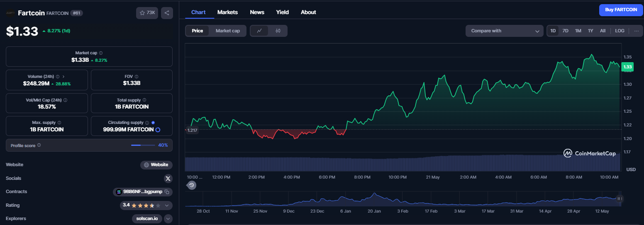Click the $248.29M volume value
This screenshot has height=225, width=644.
pos(36,84)
